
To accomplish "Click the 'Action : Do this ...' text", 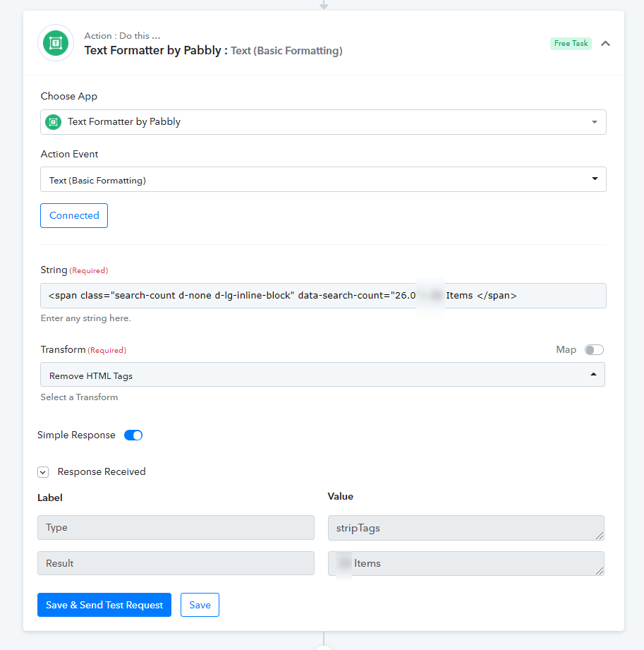I will point(122,36).
